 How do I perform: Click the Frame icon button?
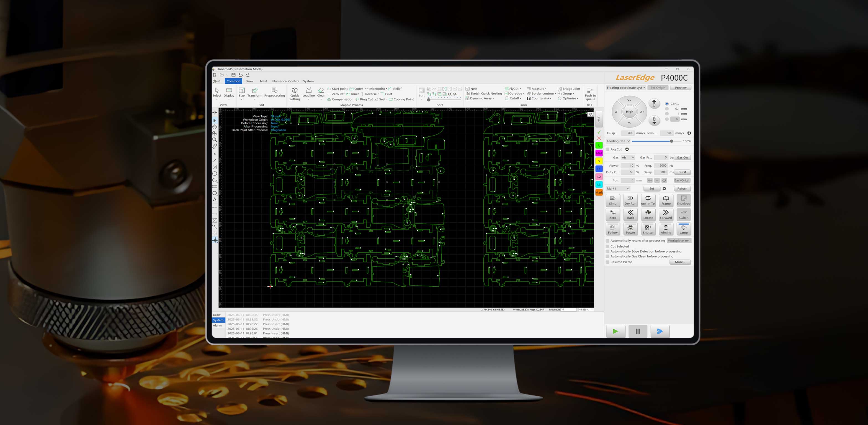(666, 200)
